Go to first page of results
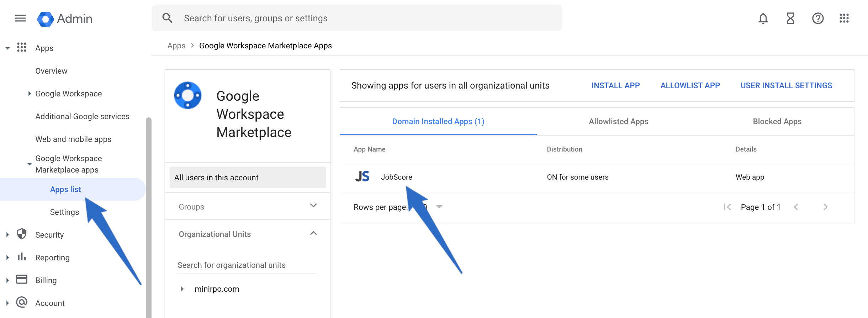The height and width of the screenshot is (318, 868). click(x=727, y=207)
